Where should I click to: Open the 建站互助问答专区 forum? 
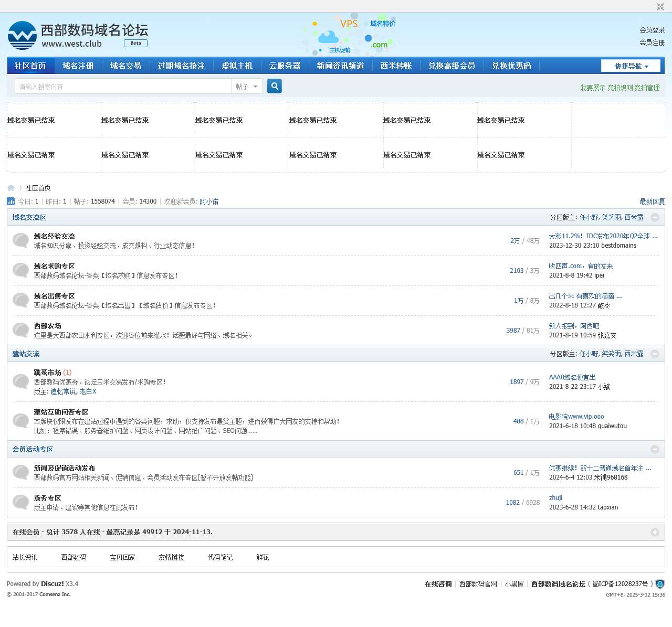point(61,412)
